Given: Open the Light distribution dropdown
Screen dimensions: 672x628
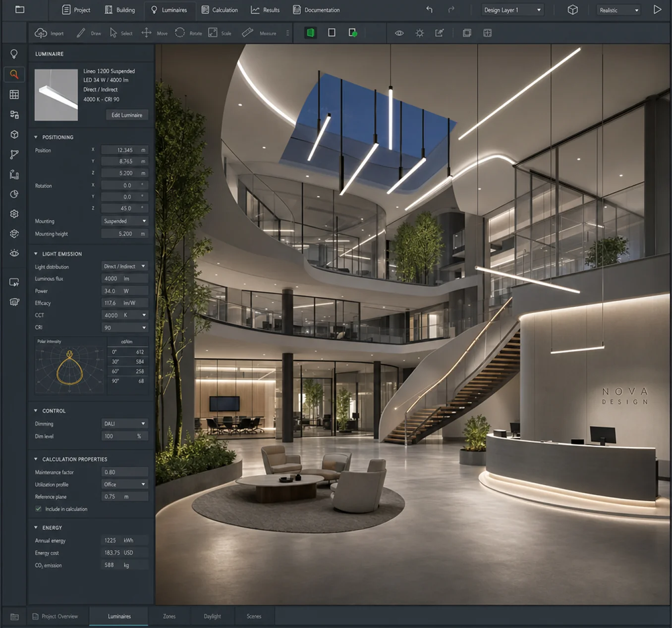Looking at the screenshot, I should 124,266.
